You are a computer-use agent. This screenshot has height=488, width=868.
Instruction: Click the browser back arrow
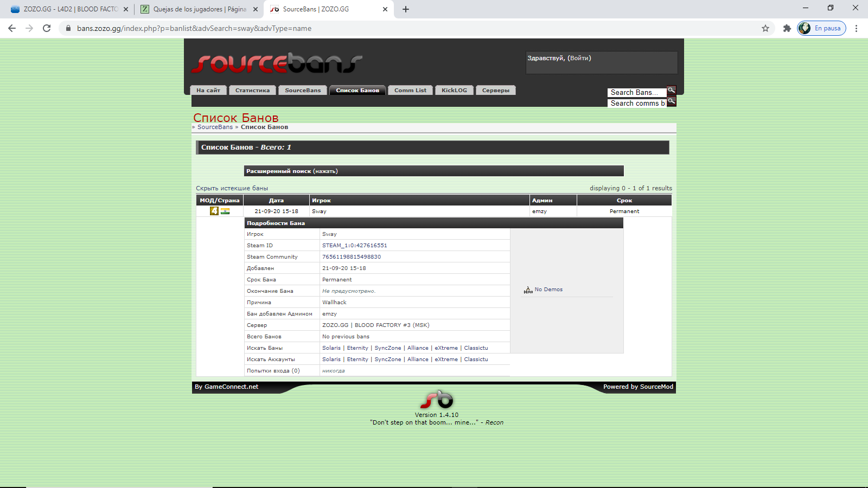[x=12, y=28]
